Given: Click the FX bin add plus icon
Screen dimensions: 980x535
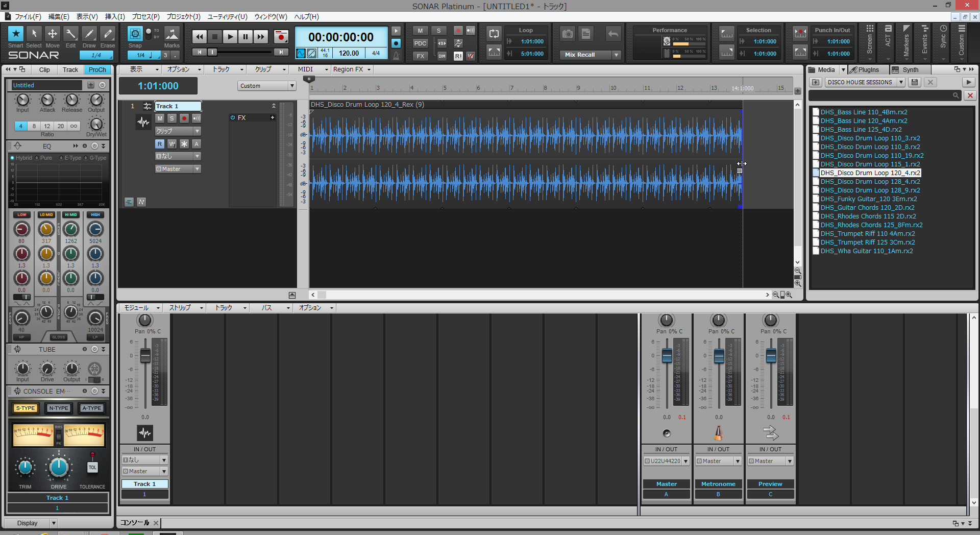Looking at the screenshot, I should (273, 117).
